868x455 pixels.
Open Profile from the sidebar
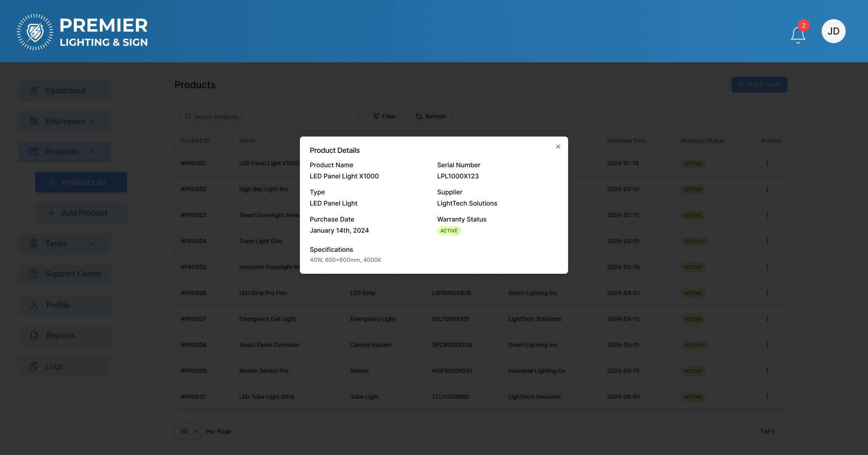coord(58,305)
